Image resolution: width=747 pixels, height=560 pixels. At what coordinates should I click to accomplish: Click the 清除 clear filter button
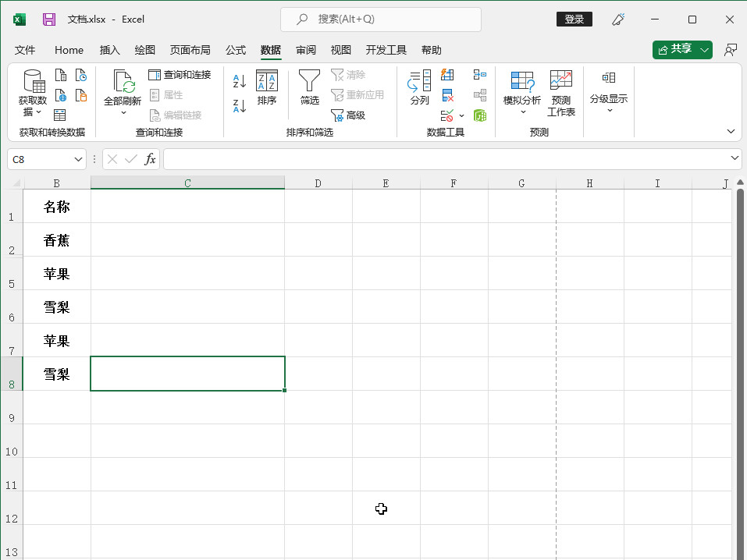coord(348,75)
